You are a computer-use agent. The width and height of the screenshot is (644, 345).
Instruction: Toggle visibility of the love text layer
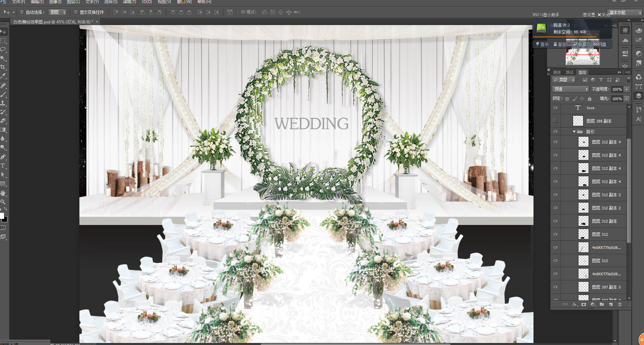pos(555,108)
